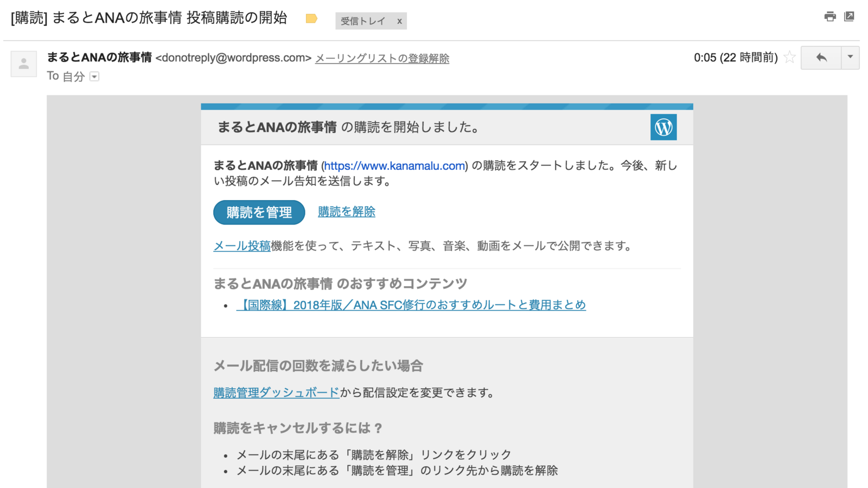Open email in new window icon
Image resolution: width=868 pixels, height=488 pixels.
pyautogui.click(x=850, y=17)
